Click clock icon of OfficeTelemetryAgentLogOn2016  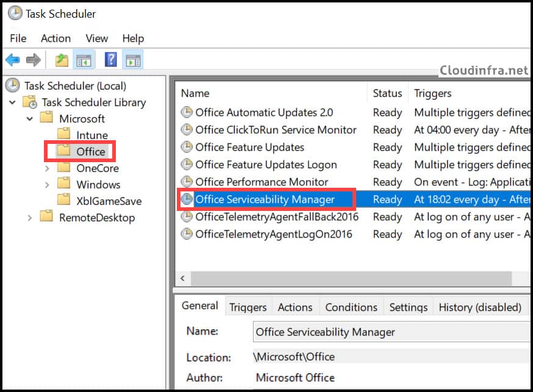[187, 233]
